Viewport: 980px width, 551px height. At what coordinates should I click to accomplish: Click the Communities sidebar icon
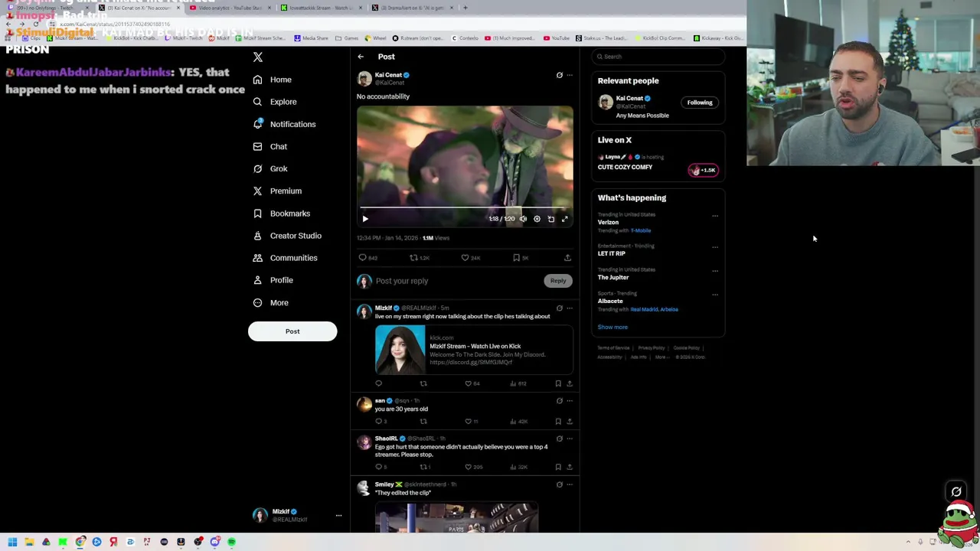[257, 258]
